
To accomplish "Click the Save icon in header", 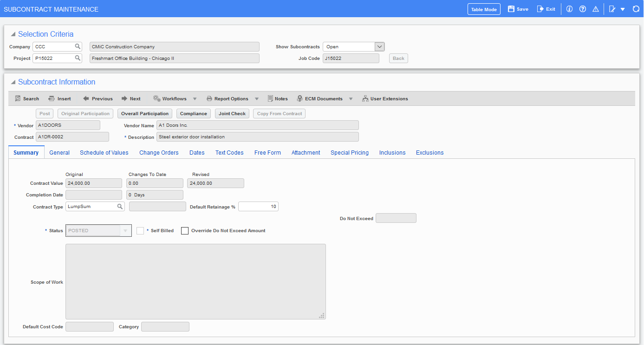I will pyautogui.click(x=511, y=9).
